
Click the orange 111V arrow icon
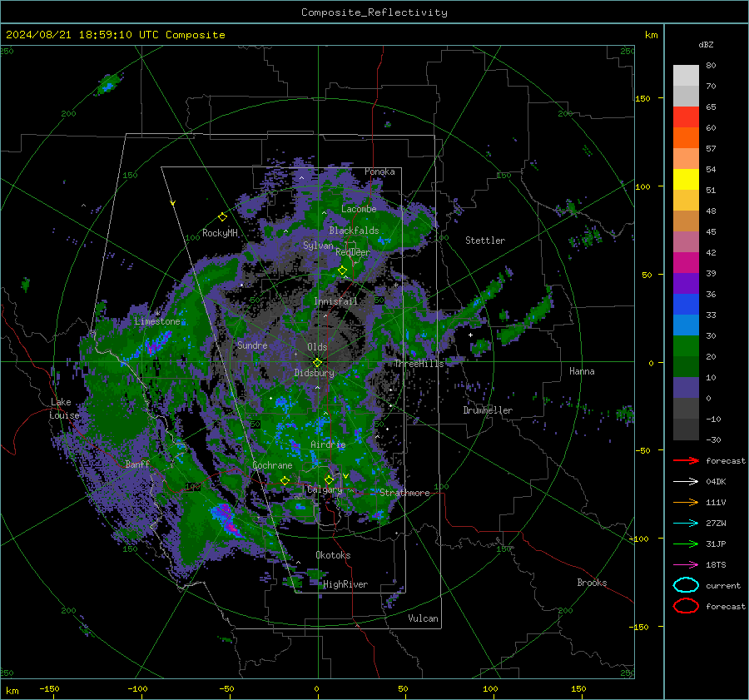[x=686, y=502]
